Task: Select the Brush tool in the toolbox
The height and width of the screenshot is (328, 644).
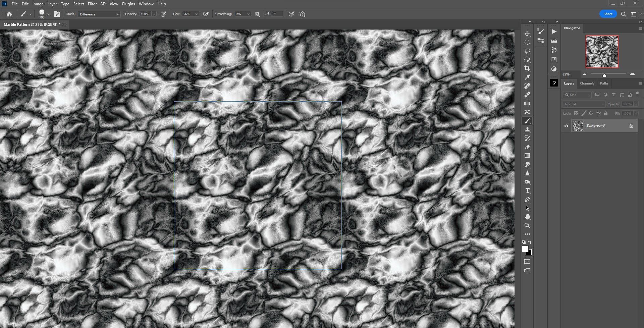Action: click(x=527, y=121)
